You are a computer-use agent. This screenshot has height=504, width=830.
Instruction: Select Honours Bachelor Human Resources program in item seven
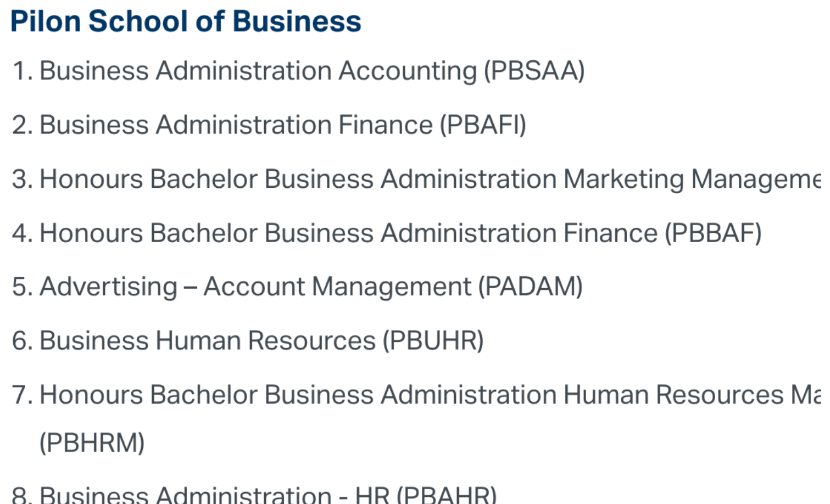click(x=428, y=395)
